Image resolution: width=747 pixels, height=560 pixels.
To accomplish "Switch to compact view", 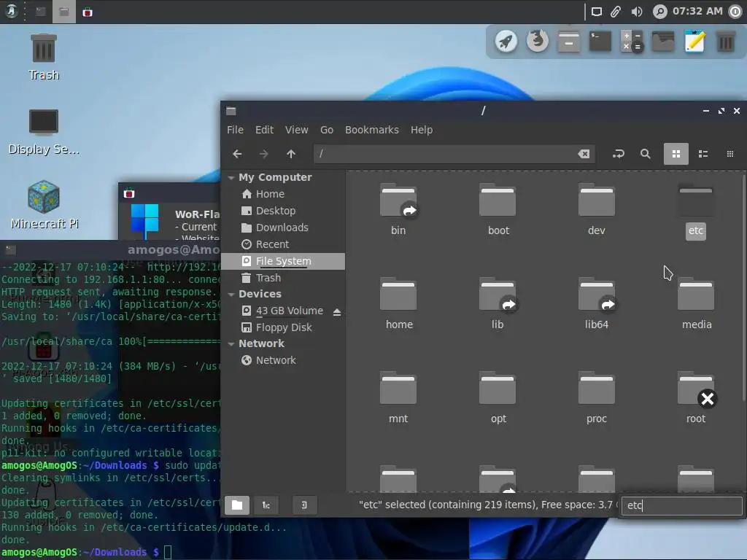I will point(729,154).
